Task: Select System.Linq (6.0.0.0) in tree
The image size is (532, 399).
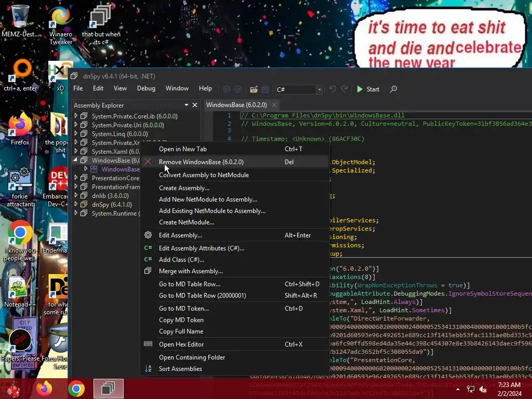Action: tap(120, 134)
